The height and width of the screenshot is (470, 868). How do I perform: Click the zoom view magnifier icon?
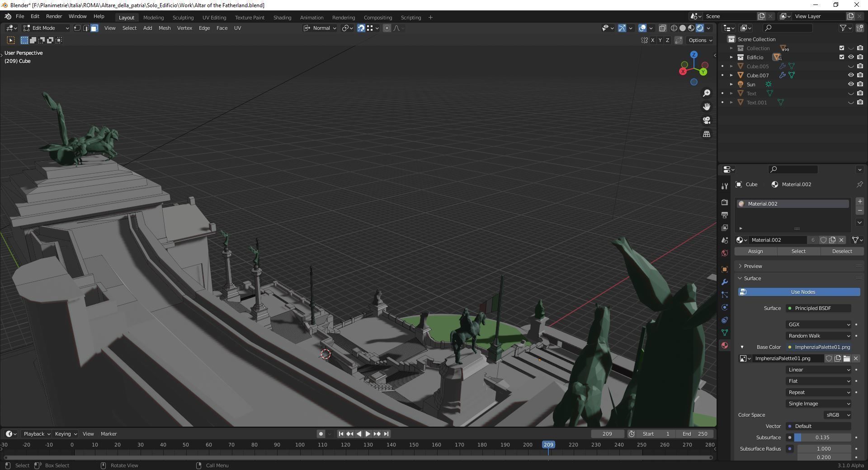(706, 93)
